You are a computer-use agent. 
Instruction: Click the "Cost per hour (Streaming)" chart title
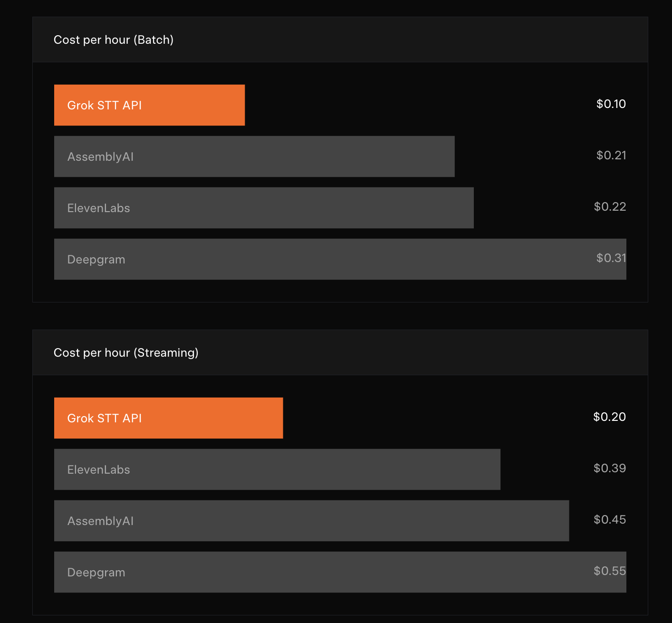point(126,353)
